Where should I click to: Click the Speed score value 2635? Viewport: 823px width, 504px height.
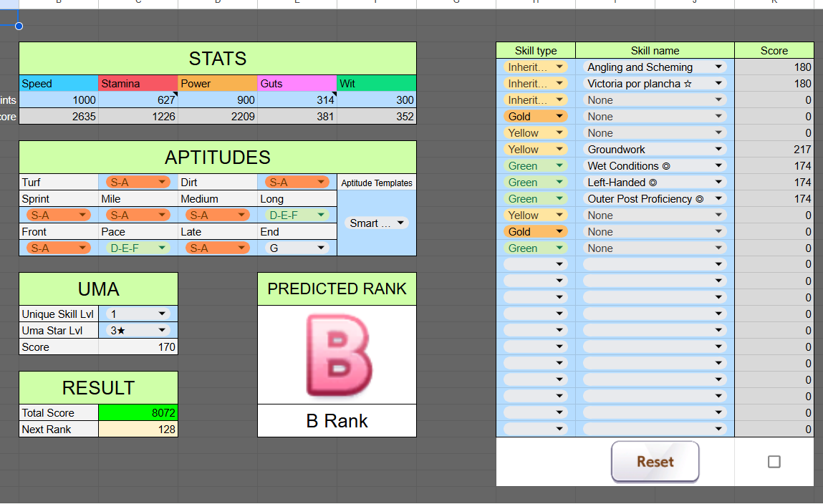[x=59, y=117]
